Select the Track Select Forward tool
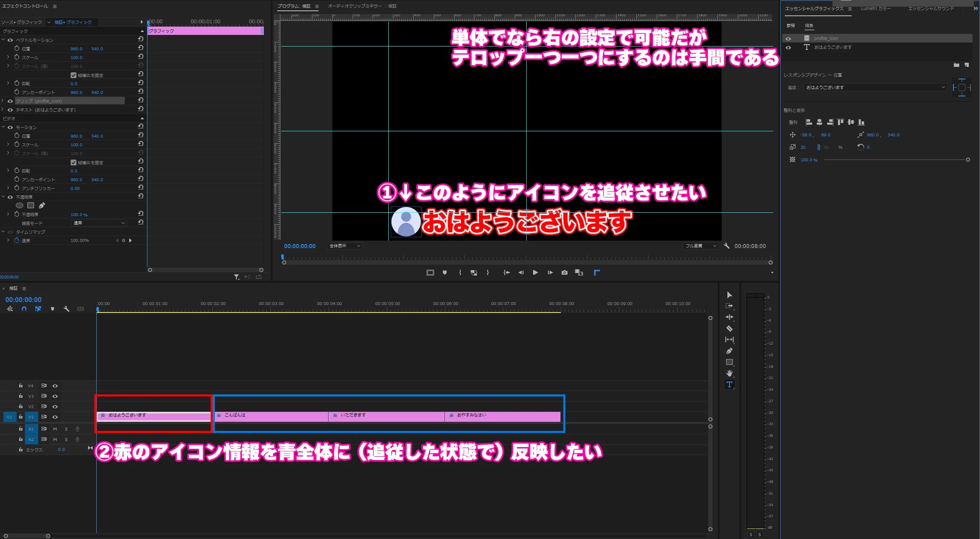 click(x=729, y=306)
